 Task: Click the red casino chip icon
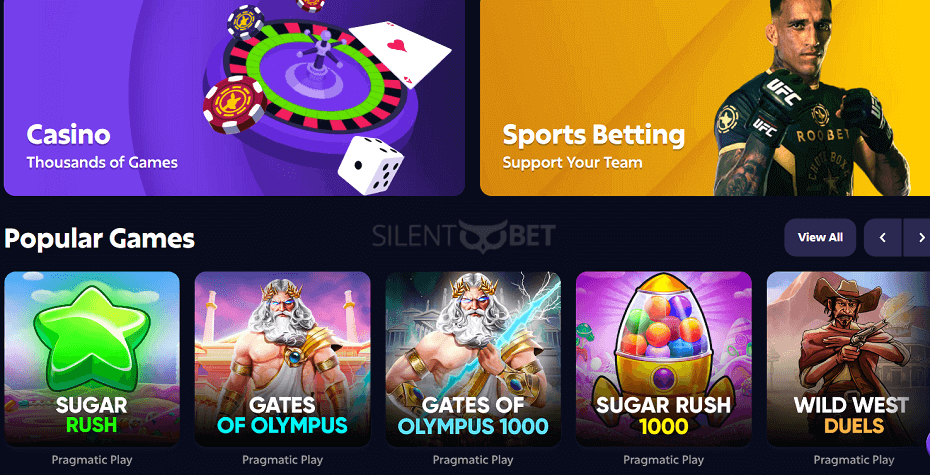(x=234, y=104)
